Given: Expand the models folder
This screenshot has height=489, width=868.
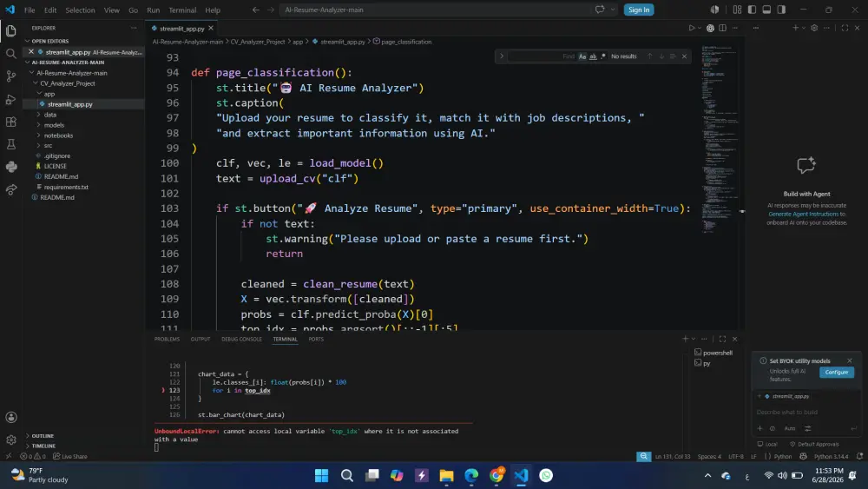Looking at the screenshot, I should [54, 125].
